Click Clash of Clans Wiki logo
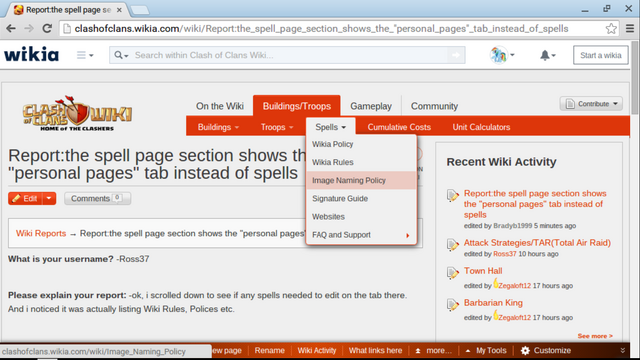640x360 pixels. 77,113
